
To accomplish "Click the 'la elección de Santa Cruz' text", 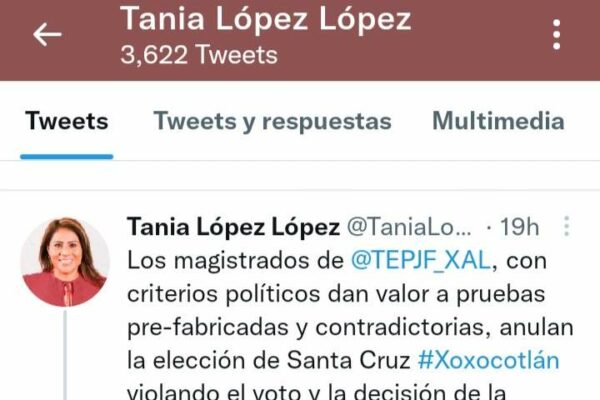I will click(x=269, y=361).
